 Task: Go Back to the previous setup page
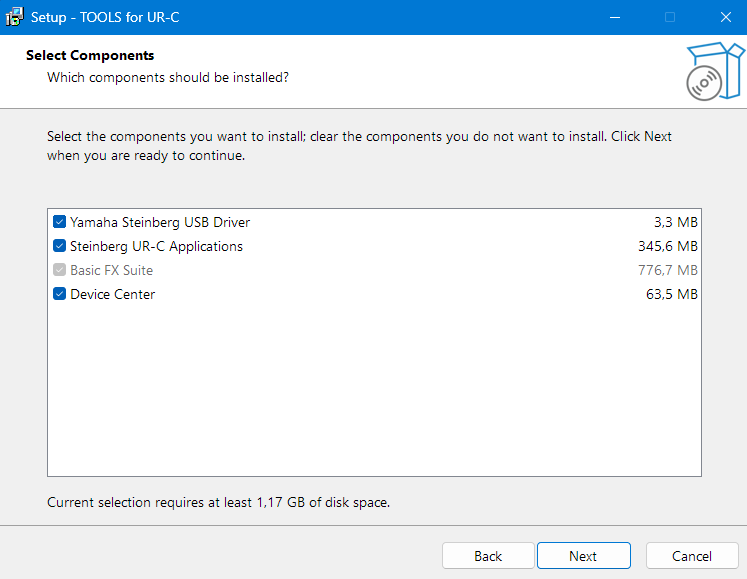(488, 556)
